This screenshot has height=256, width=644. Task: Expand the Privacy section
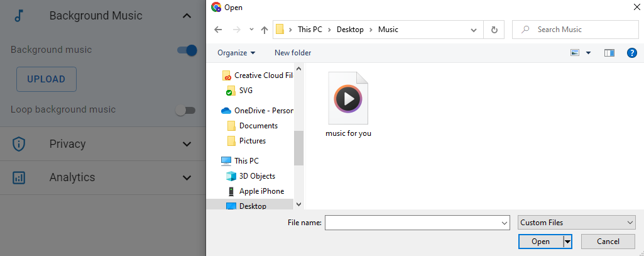[186, 144]
